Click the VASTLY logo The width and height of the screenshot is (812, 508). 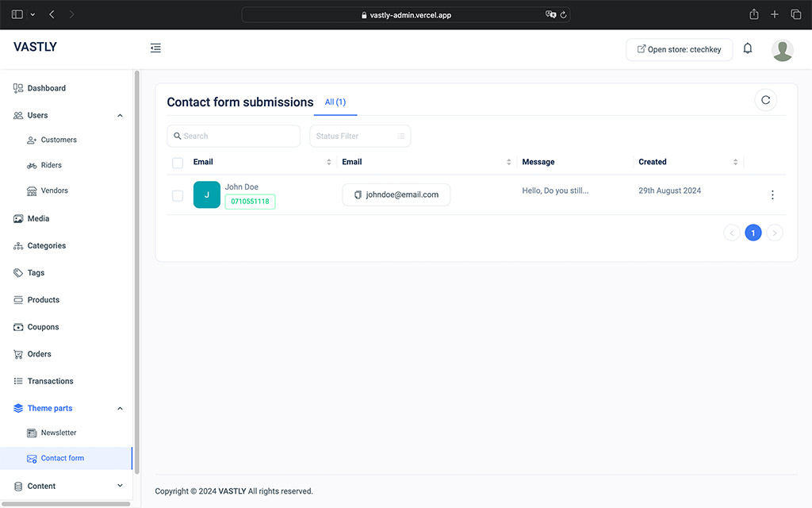tap(35, 47)
